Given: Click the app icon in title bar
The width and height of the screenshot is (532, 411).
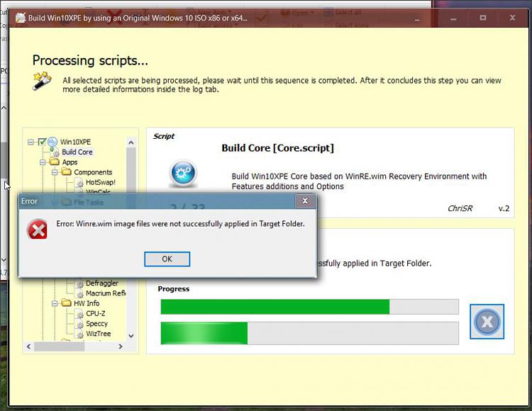Looking at the screenshot, I should (21, 18).
